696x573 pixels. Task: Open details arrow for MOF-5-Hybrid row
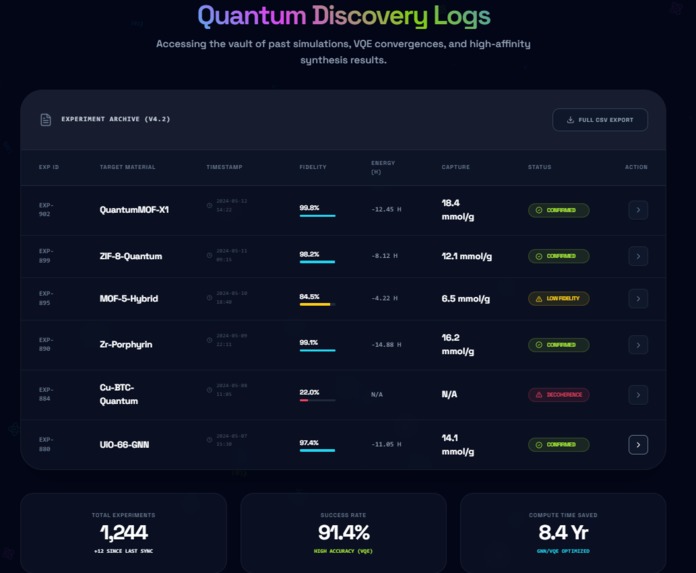638,299
